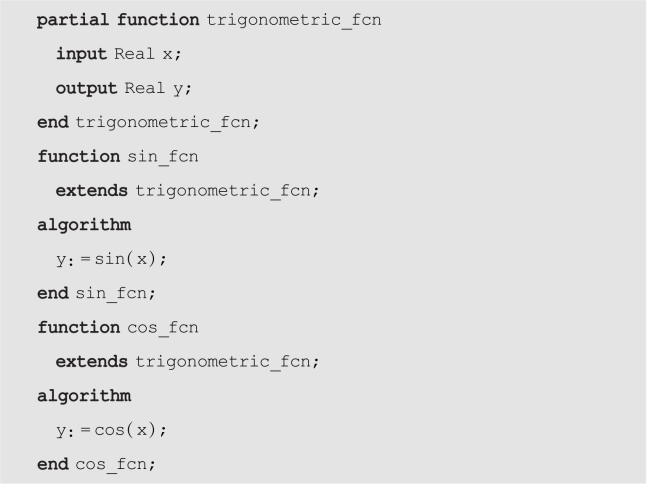Click the function name 'sin_fcn' declaration

163,157
